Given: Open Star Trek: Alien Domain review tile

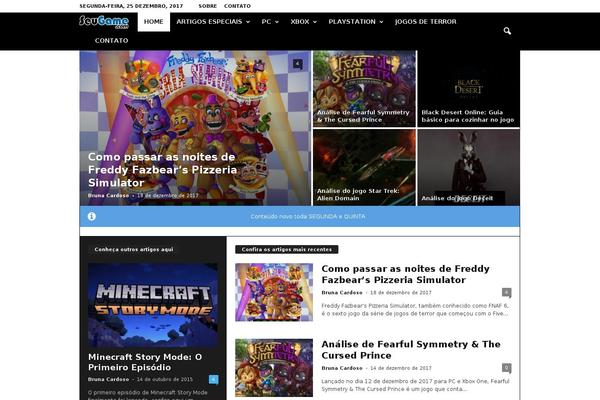Looking at the screenshot, I should (x=364, y=167).
